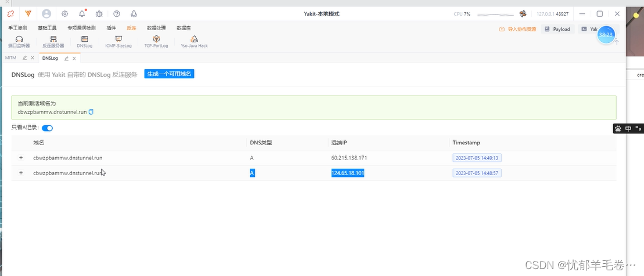Click the CPU usage graph

(496, 14)
